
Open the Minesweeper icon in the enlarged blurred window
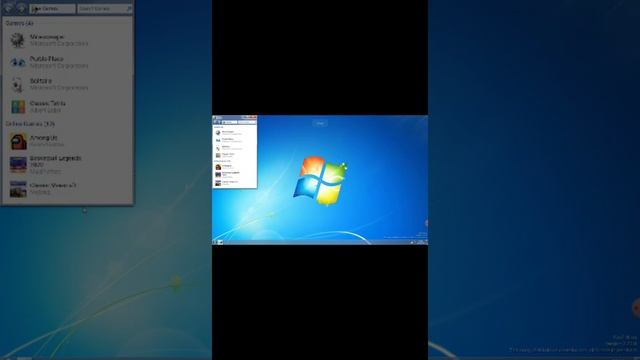17,40
